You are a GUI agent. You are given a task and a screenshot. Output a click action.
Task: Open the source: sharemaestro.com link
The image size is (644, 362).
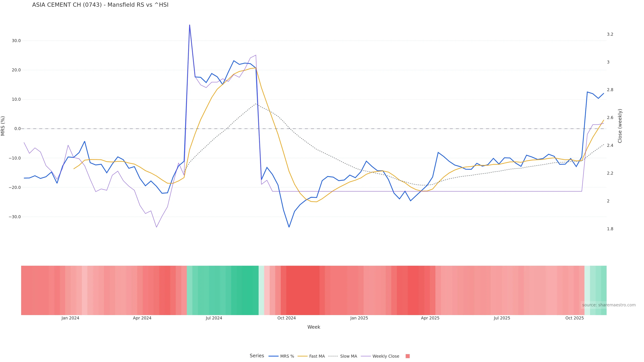[x=609, y=305]
